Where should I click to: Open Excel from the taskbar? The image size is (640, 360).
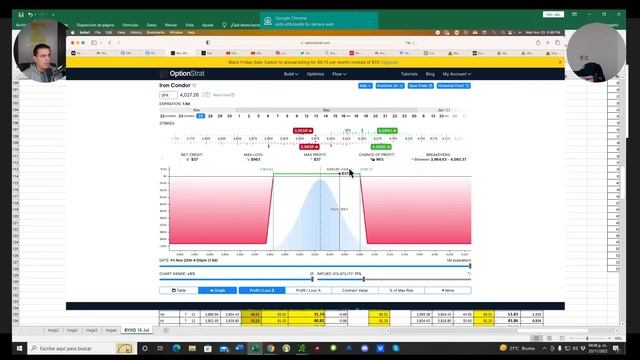tap(255, 348)
